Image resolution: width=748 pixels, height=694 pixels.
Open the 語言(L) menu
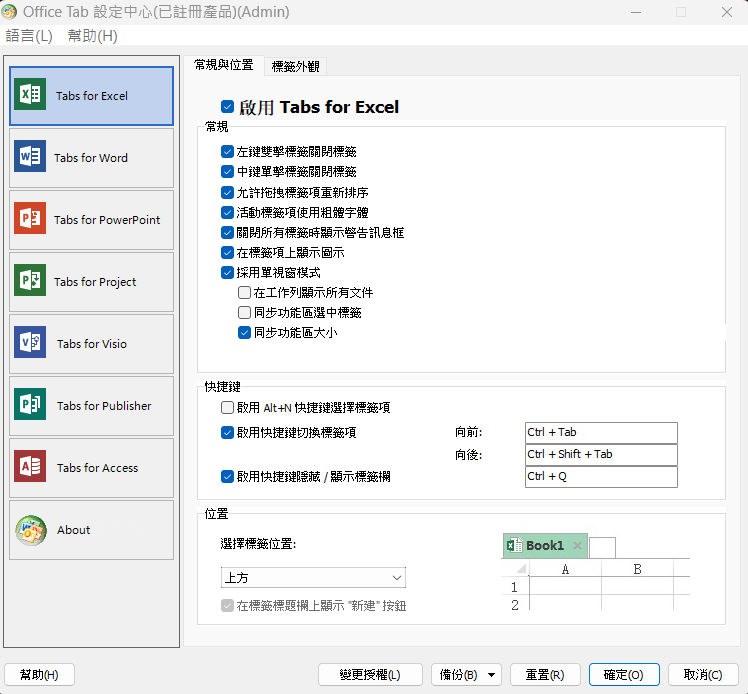tap(29, 36)
